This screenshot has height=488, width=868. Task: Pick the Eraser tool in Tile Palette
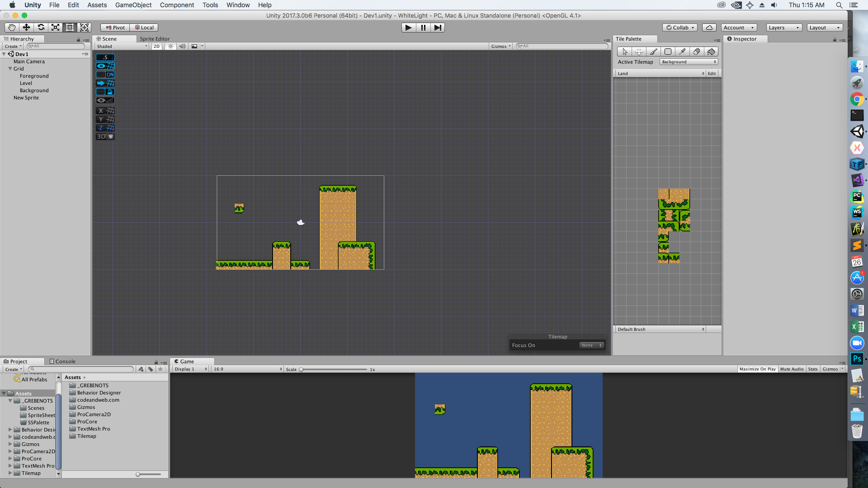point(697,52)
